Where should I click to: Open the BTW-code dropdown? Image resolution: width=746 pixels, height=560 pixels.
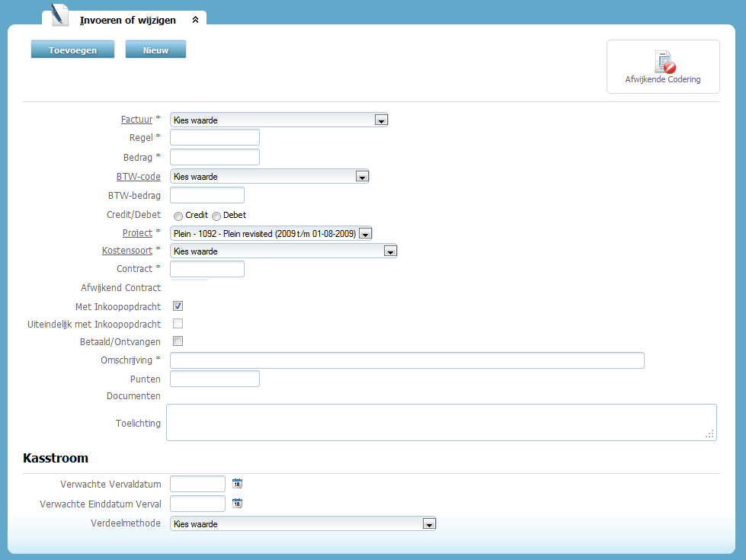(362, 176)
